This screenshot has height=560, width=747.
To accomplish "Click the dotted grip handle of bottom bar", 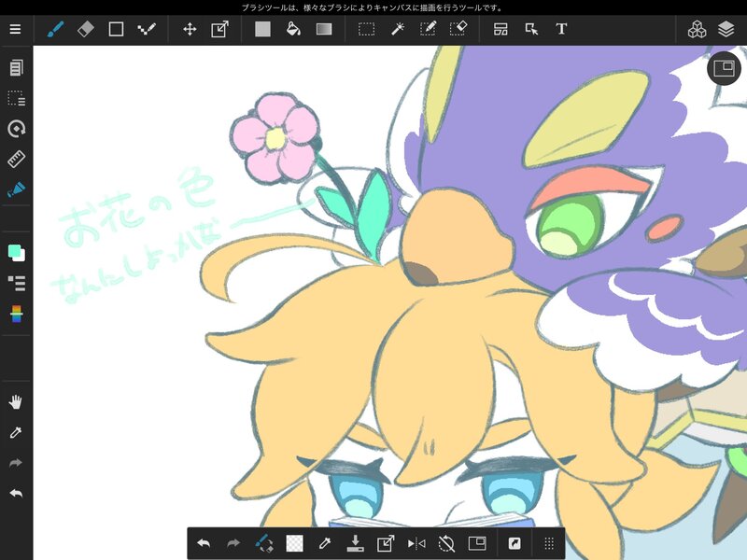I will (549, 543).
